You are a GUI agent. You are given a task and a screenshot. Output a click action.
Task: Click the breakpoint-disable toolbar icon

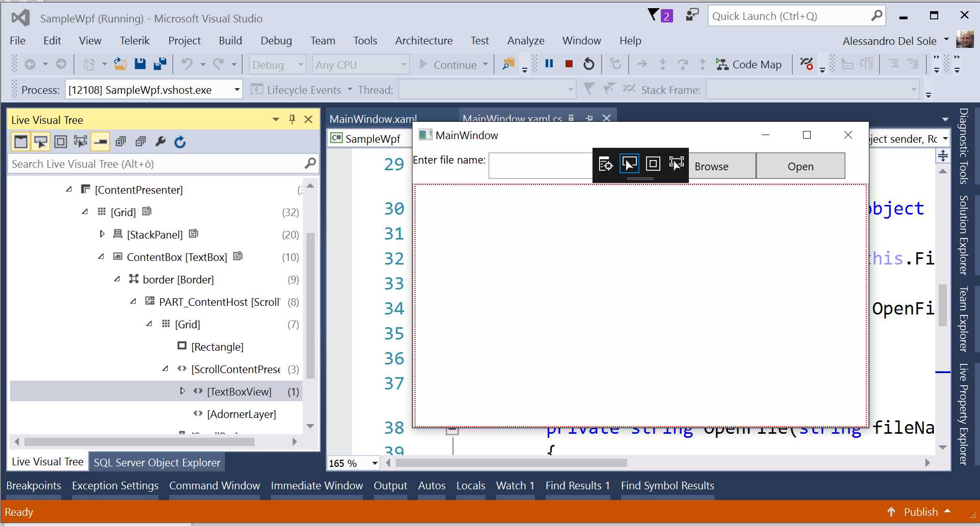tap(807, 64)
